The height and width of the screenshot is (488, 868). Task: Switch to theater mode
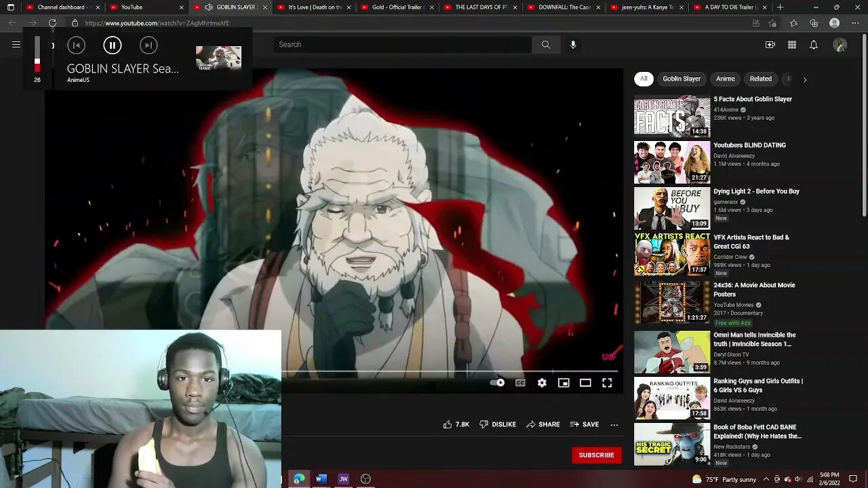(585, 383)
